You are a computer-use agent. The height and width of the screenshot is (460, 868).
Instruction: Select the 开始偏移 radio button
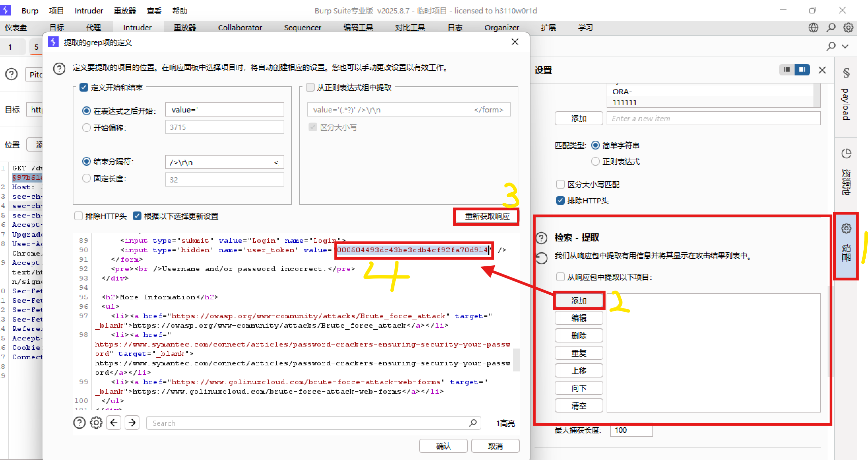click(87, 128)
